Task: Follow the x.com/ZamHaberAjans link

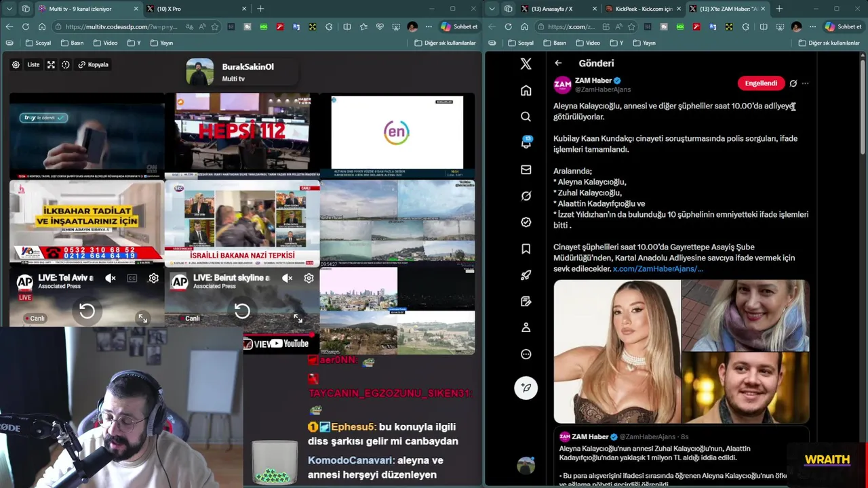Action: point(658,269)
